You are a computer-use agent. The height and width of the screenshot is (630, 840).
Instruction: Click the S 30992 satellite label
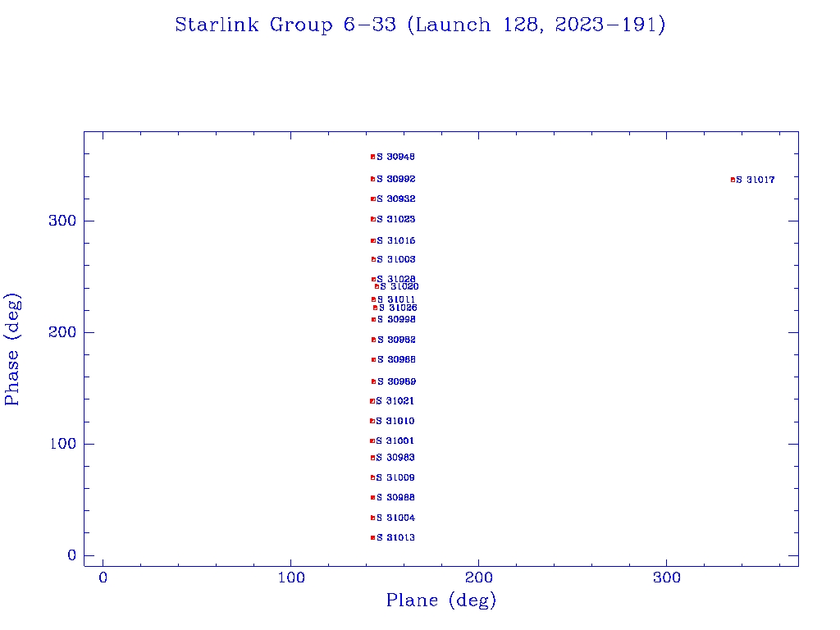pos(396,179)
